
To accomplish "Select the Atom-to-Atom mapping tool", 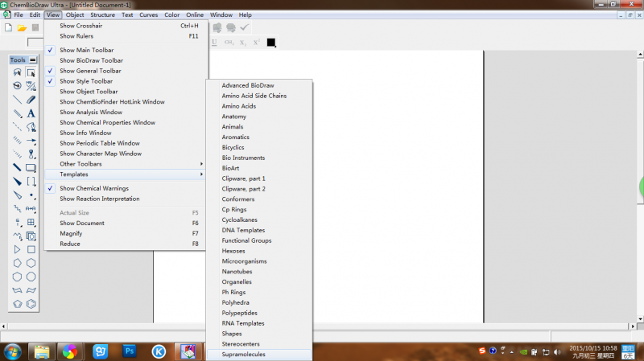I will (x=31, y=208).
